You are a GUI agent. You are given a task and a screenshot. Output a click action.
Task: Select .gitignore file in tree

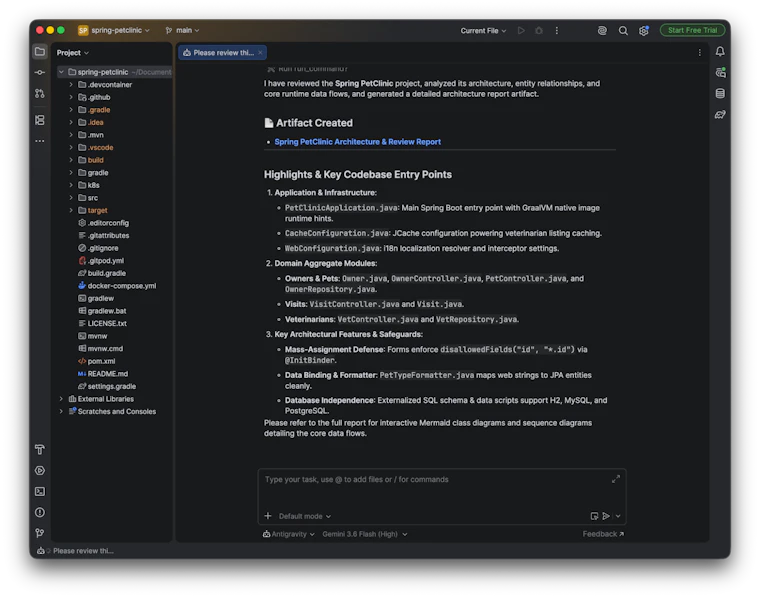click(103, 248)
